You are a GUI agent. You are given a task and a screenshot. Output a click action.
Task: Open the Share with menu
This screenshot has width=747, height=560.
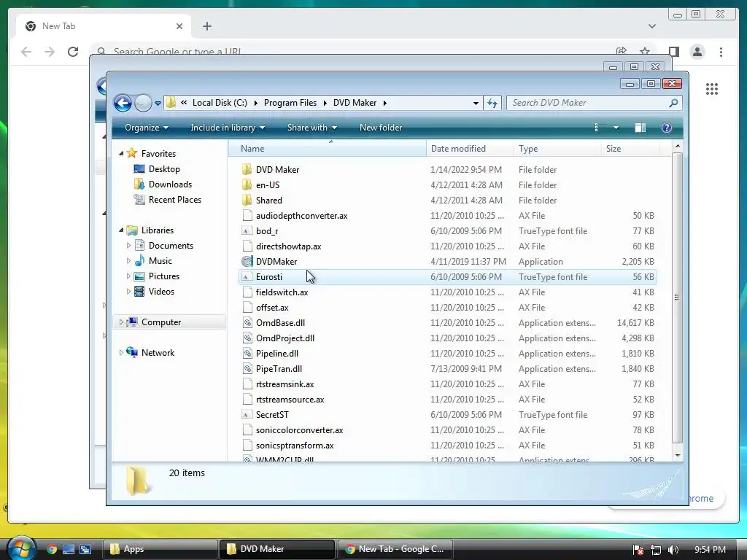click(x=311, y=128)
